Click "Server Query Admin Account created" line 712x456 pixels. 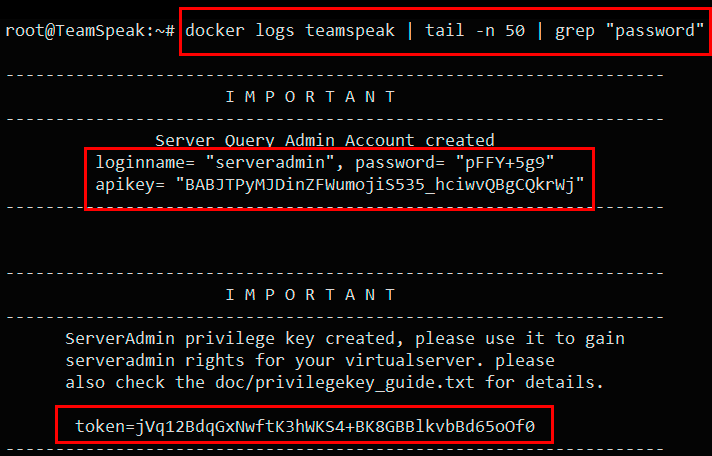pyautogui.click(x=325, y=141)
